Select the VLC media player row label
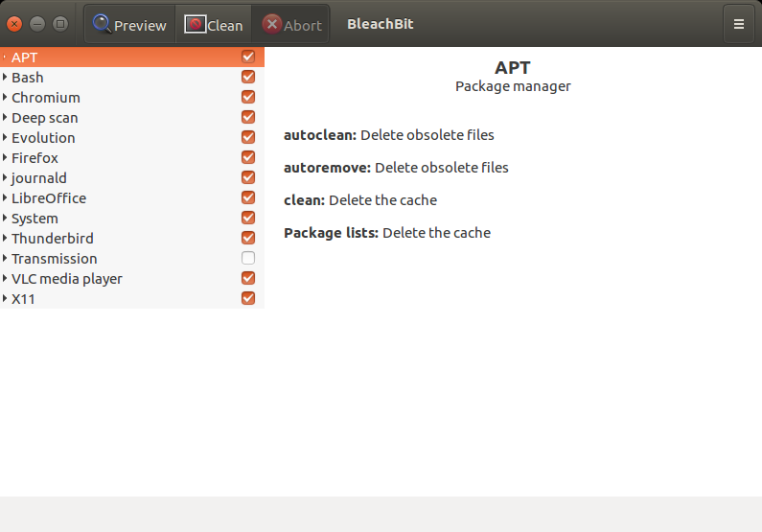Screen dimensions: 762x532 tap(67, 279)
